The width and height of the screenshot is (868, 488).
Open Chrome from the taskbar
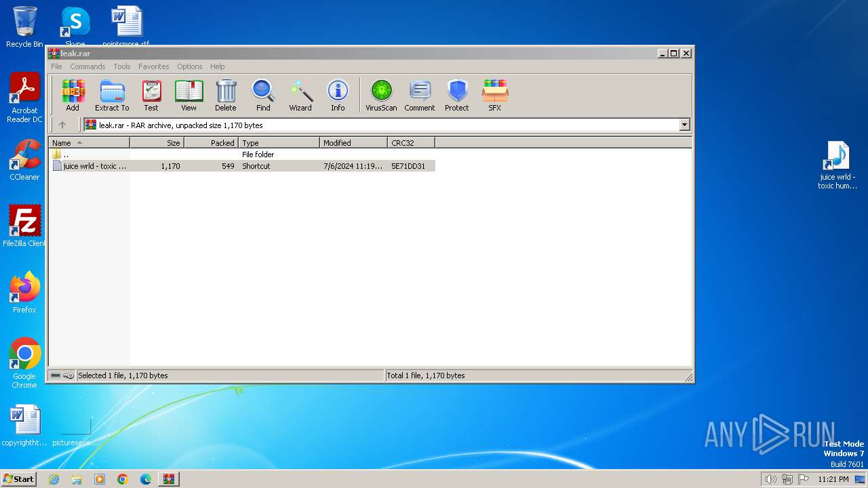click(x=123, y=479)
